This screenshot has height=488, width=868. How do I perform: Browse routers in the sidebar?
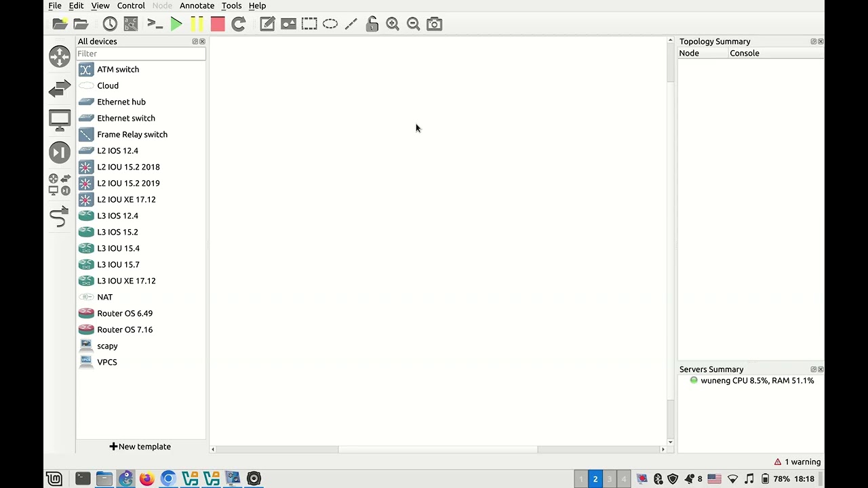60,56
